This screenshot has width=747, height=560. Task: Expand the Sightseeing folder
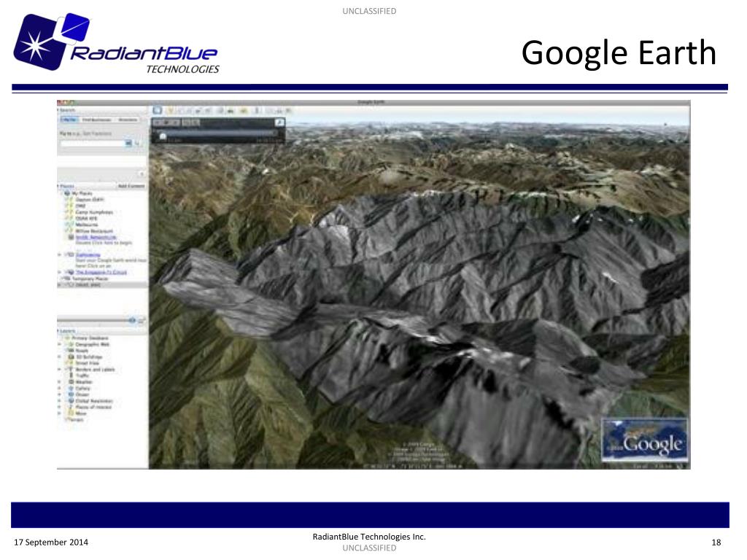click(x=60, y=254)
